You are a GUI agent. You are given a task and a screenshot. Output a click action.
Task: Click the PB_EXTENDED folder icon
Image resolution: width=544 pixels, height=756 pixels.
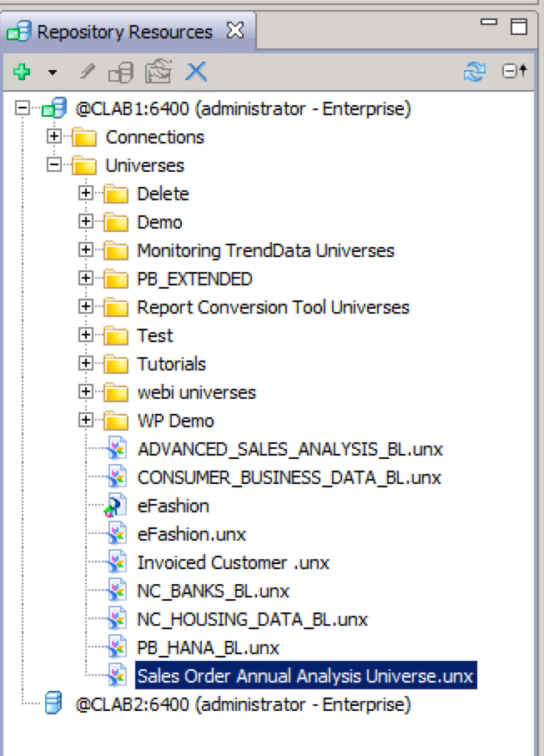click(x=116, y=280)
